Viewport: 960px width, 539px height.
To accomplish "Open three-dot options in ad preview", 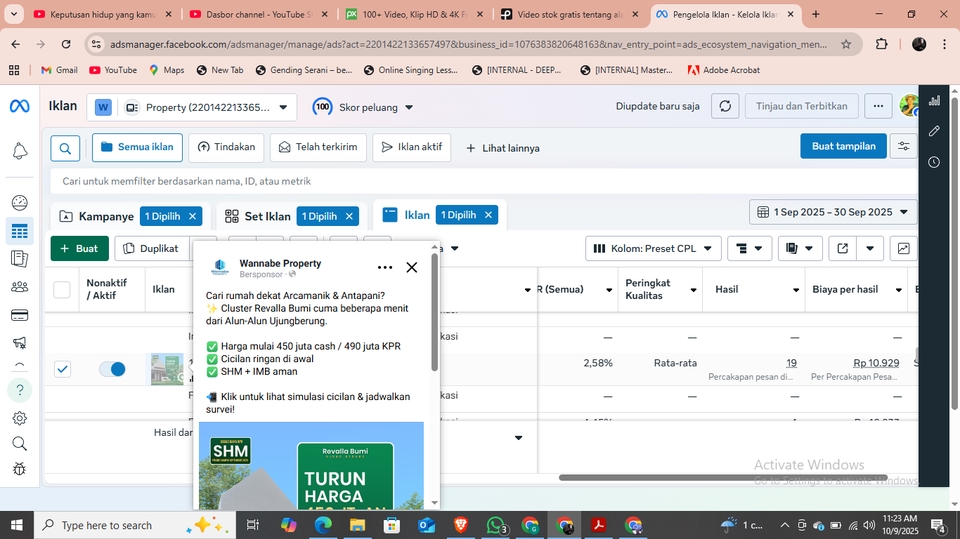I will coord(385,267).
